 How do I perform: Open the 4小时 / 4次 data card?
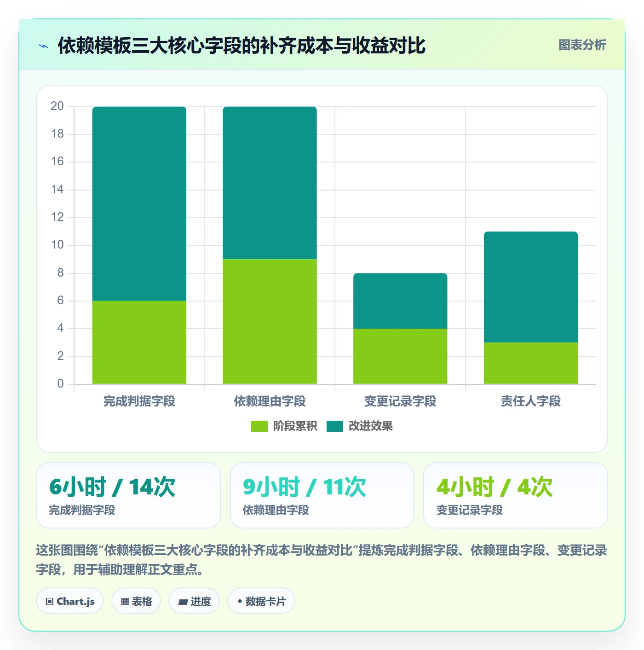click(x=516, y=495)
